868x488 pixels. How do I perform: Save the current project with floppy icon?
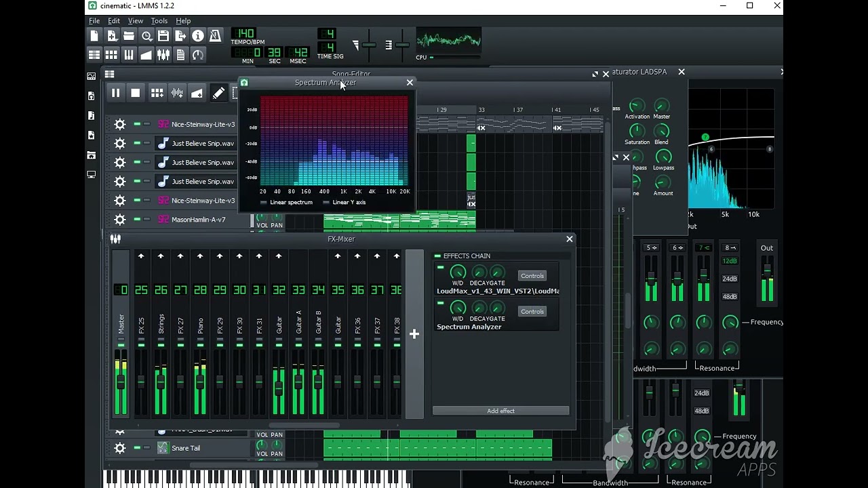point(163,36)
